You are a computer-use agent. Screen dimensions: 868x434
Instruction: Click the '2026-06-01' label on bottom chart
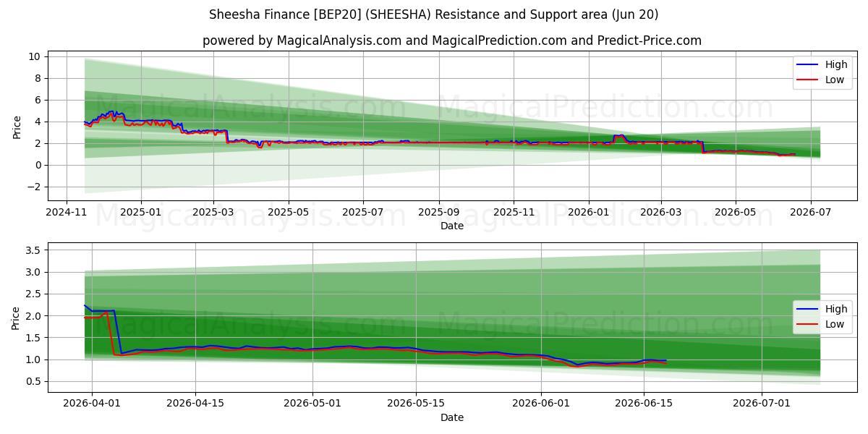pyautogui.click(x=542, y=405)
